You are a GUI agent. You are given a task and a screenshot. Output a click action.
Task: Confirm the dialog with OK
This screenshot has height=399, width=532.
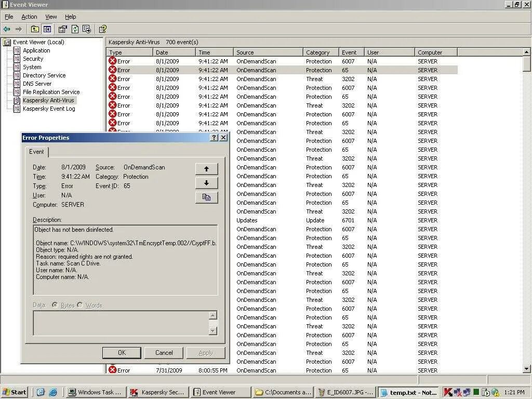pos(122,353)
